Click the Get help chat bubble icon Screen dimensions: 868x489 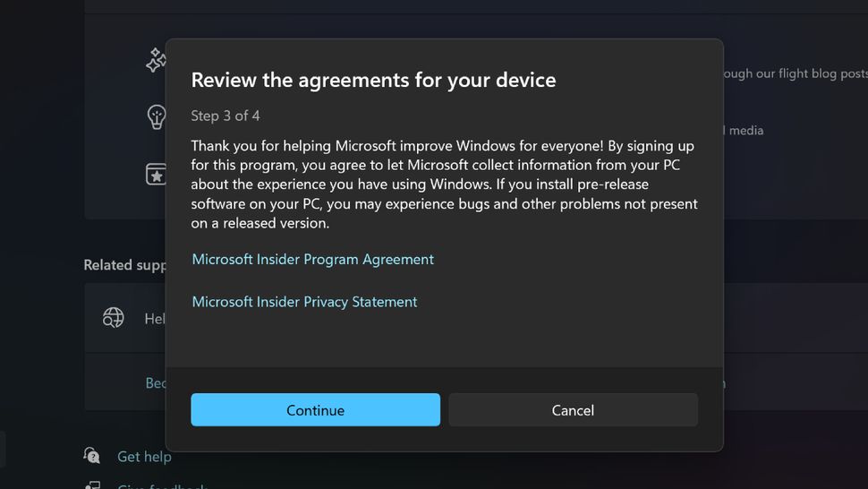92,456
